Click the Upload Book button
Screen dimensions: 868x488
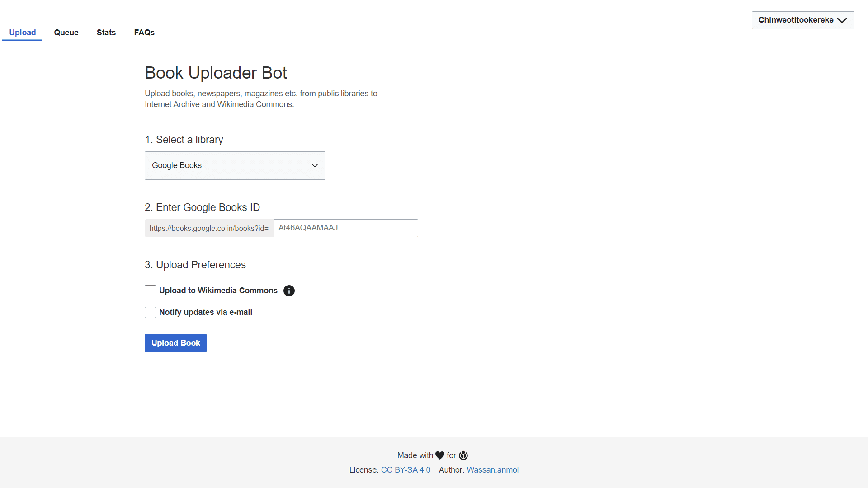(x=175, y=343)
